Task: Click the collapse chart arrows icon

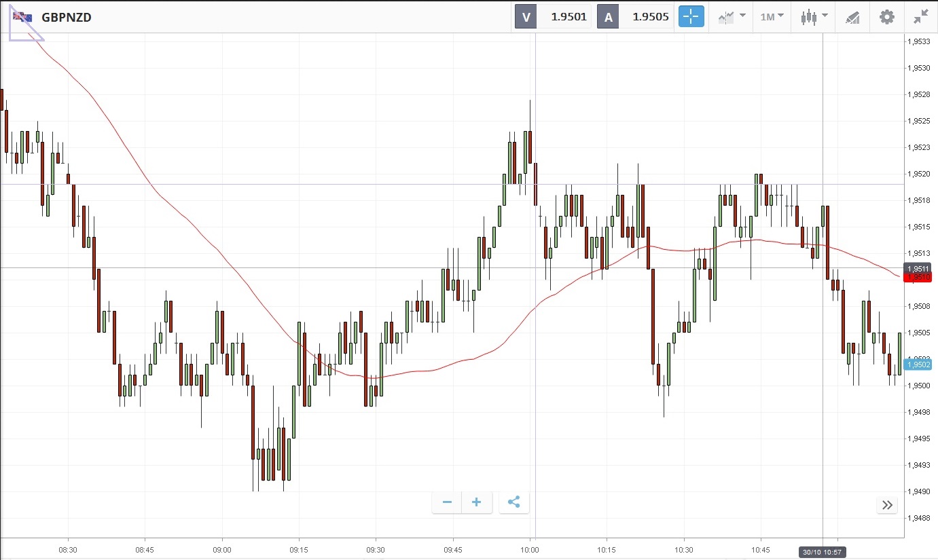Action: 921,17
